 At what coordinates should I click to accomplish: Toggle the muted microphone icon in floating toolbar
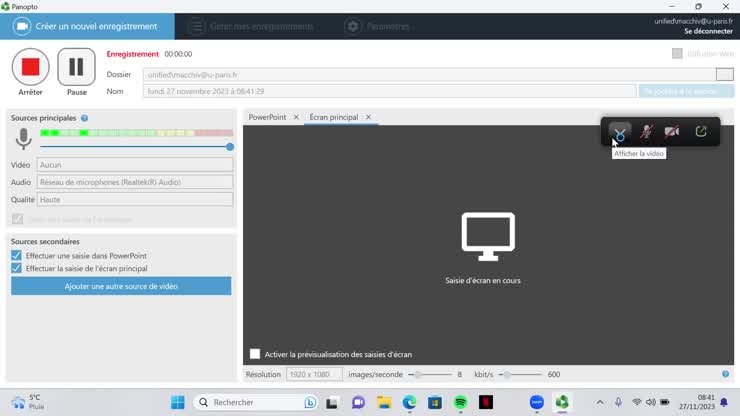coord(647,132)
